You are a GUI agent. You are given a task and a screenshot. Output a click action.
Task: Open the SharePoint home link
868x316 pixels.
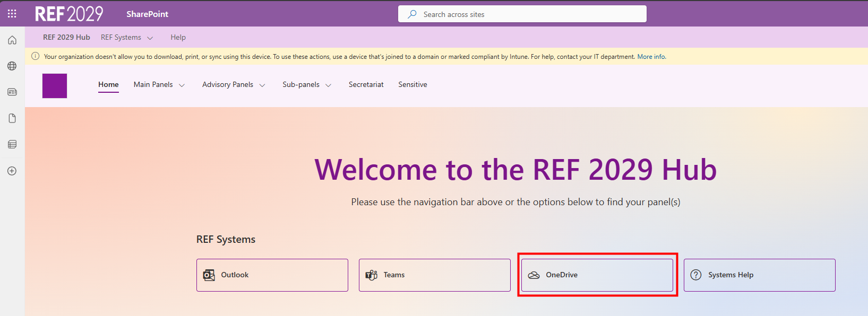[x=147, y=14]
